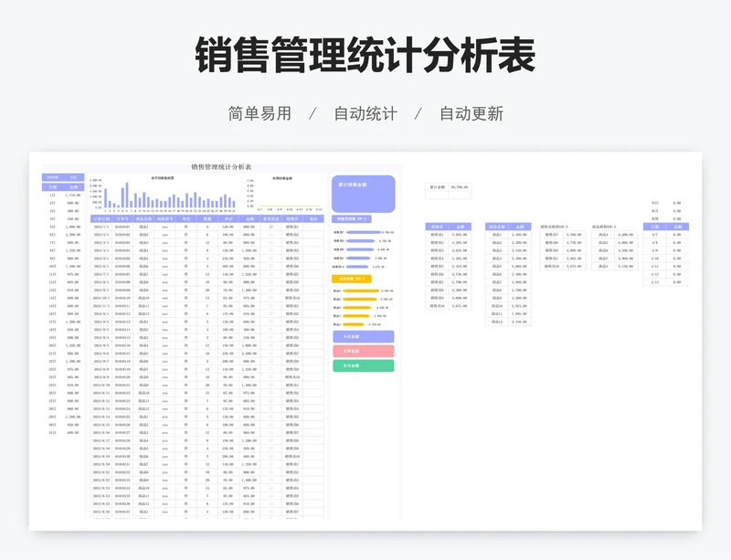
Task: Select the 6/13 date row at far right
Action: click(666, 282)
